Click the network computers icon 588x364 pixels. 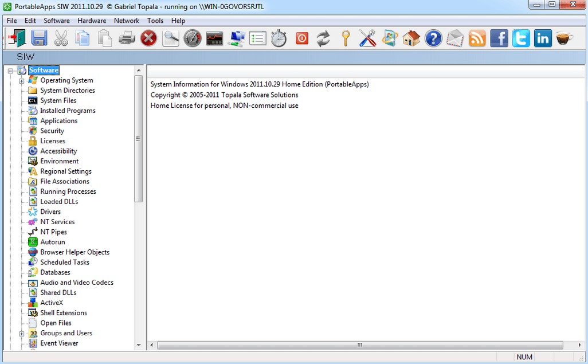[x=236, y=38]
